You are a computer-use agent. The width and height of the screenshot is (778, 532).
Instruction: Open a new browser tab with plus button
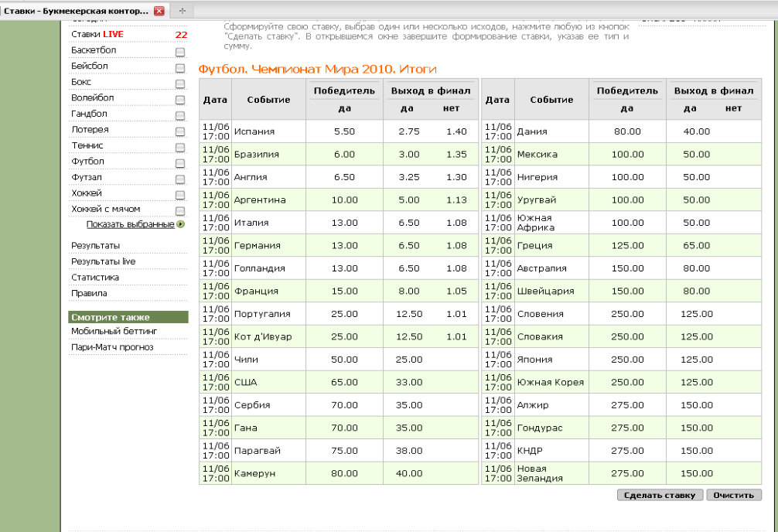pos(182,11)
